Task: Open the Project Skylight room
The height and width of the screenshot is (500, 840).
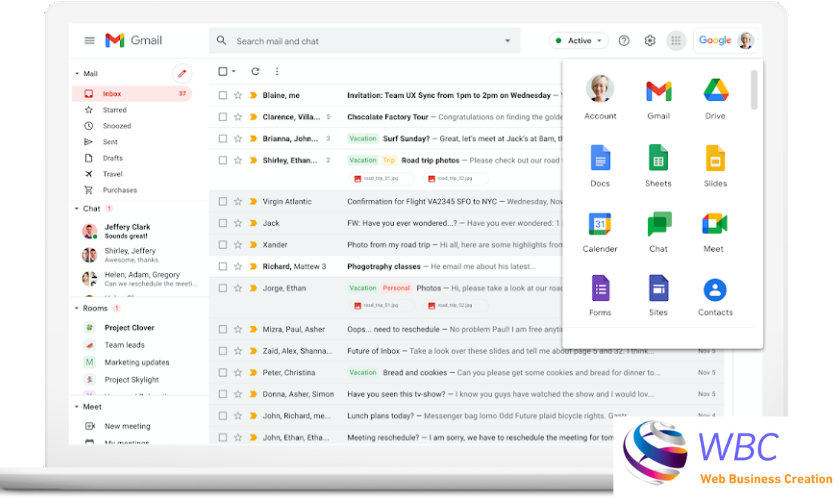Action: 131,379
